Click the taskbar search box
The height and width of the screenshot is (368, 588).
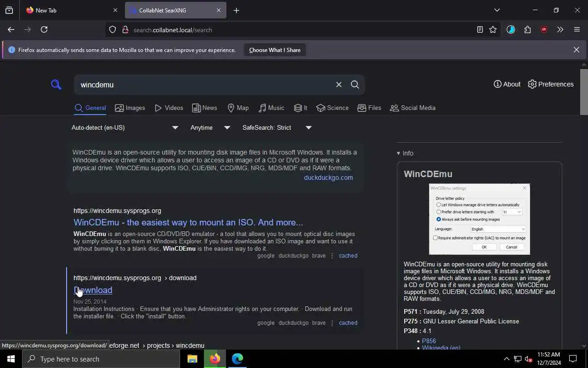[x=101, y=359]
